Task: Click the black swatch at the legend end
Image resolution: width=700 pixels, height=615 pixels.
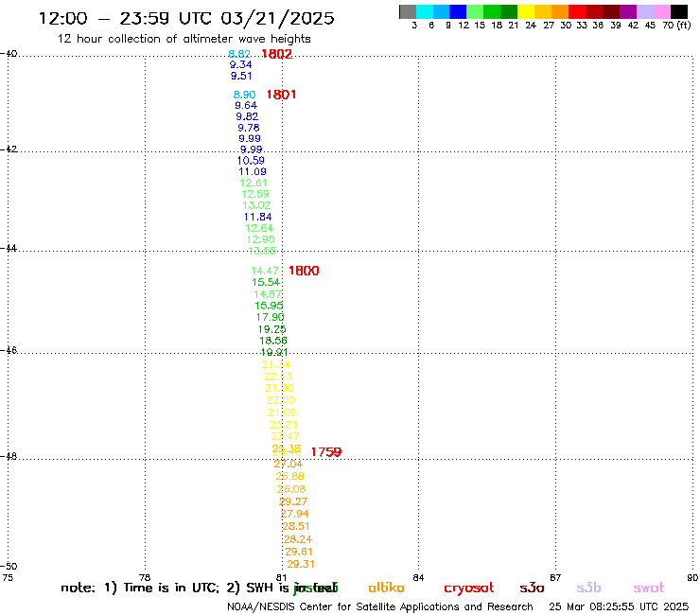Action: coord(679,11)
